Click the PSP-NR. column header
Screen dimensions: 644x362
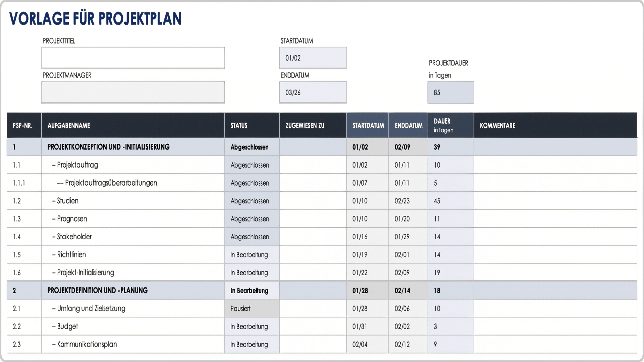click(24, 125)
